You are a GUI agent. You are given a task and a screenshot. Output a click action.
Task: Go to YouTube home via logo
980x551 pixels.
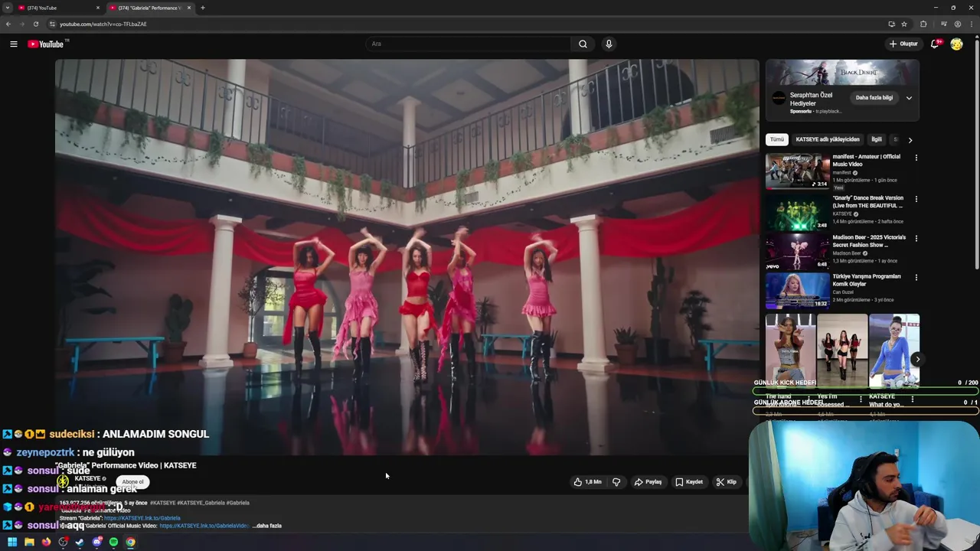[x=46, y=44]
